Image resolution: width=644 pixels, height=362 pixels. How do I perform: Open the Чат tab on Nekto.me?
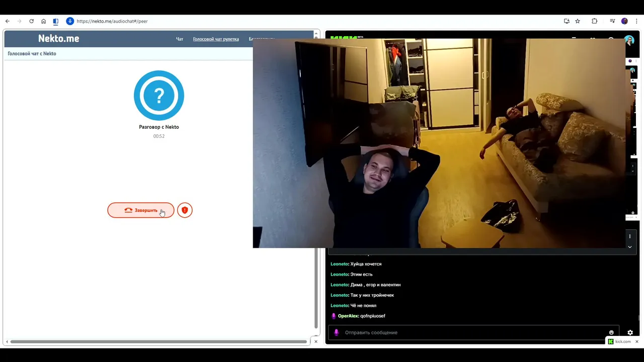click(x=180, y=39)
